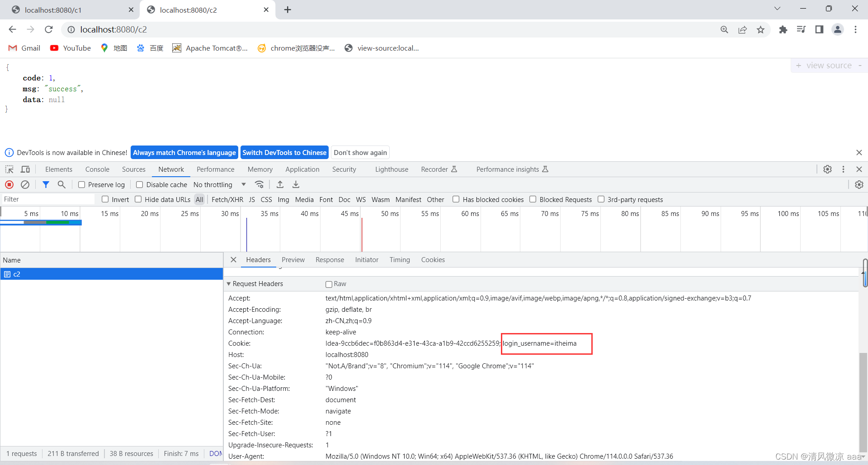Switch to the Console panel
The image size is (868, 465).
97,169
